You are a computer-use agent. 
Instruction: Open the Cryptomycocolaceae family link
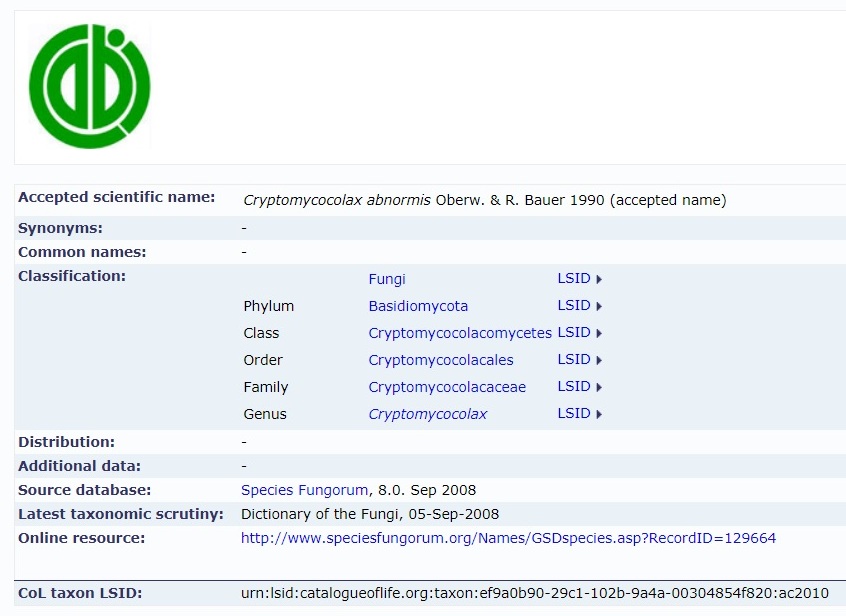coord(447,387)
